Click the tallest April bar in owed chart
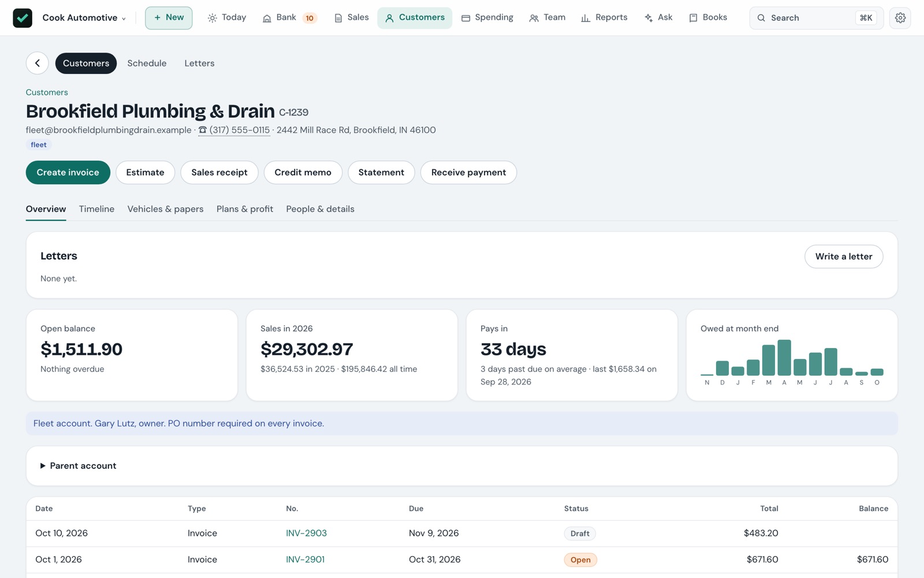Viewport: 924px width, 578px height. click(784, 358)
